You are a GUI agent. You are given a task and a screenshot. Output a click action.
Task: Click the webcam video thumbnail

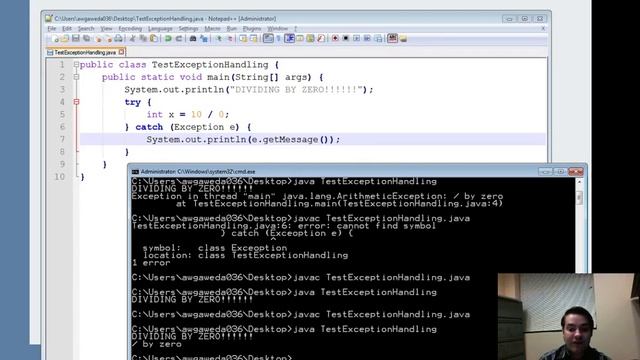pyautogui.click(x=569, y=317)
